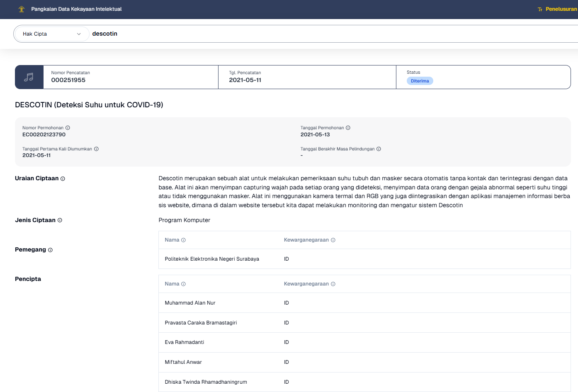Click the dropdown chevron beside Hak Cipta
The image size is (578, 392).
(x=79, y=34)
